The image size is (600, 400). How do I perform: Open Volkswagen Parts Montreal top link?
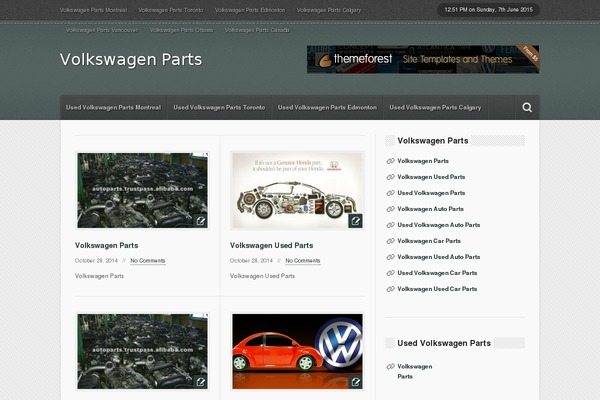click(93, 10)
